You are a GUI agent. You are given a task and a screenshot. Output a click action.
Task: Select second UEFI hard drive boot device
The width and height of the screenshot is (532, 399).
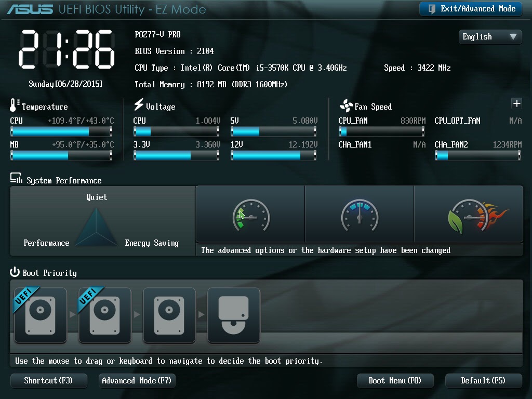coord(105,315)
